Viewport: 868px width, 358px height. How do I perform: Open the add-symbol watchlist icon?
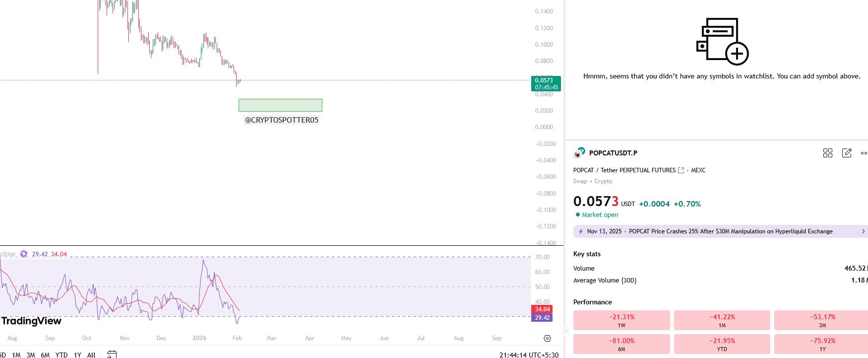(x=722, y=42)
